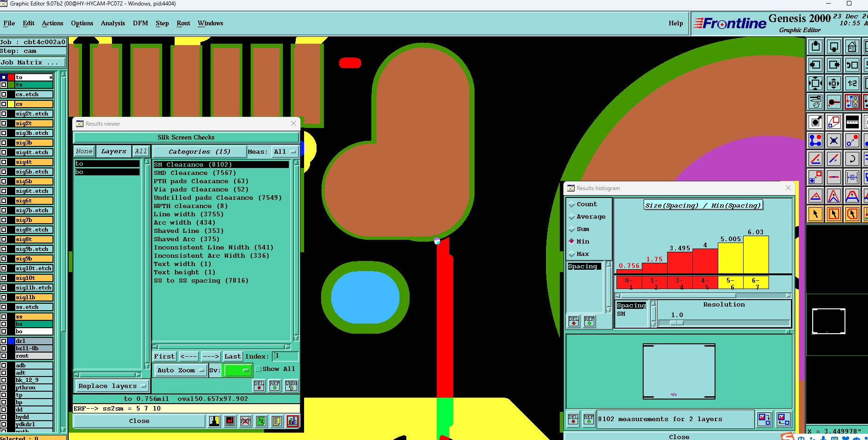868x440 pixels.
Task: Click the next result arrow button
Action: click(211, 356)
